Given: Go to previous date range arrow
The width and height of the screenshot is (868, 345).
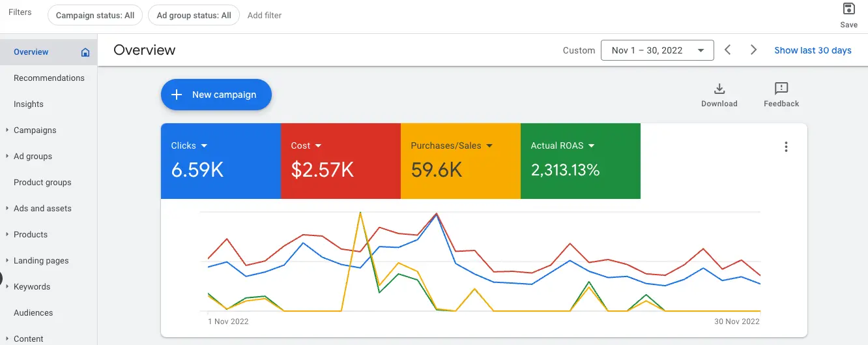Looking at the screenshot, I should click(728, 50).
